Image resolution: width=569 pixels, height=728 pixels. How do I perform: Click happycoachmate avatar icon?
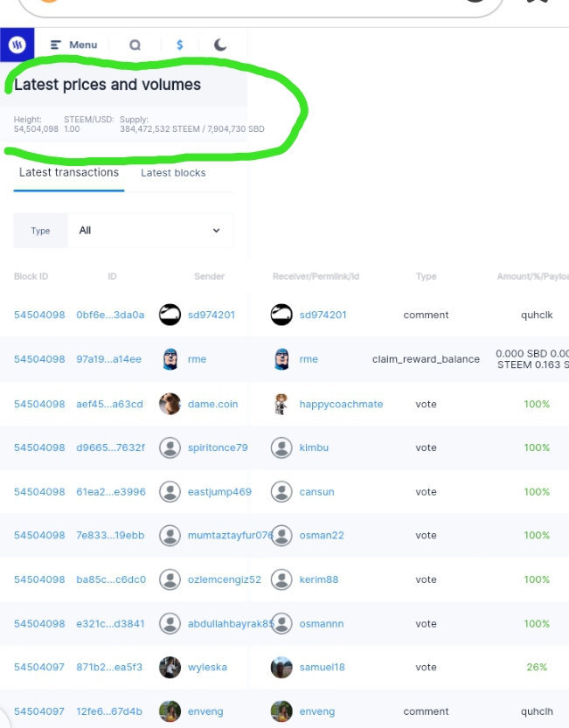[281, 404]
